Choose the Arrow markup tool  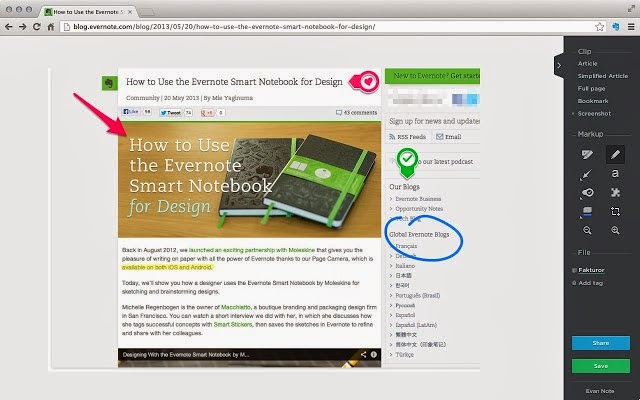pos(587,174)
